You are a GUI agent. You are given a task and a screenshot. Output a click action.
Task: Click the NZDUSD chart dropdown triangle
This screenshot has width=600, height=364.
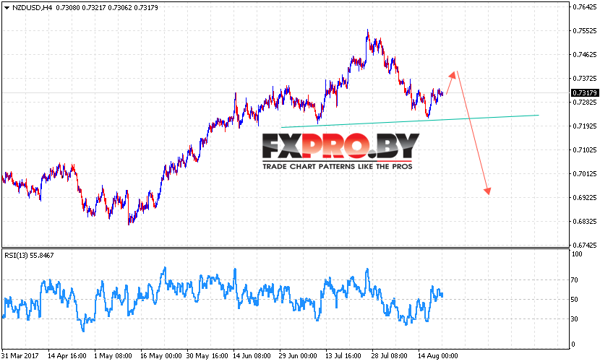point(7,8)
